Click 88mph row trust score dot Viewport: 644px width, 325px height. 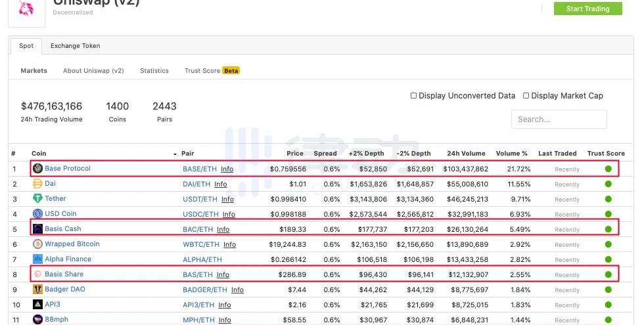click(609, 320)
